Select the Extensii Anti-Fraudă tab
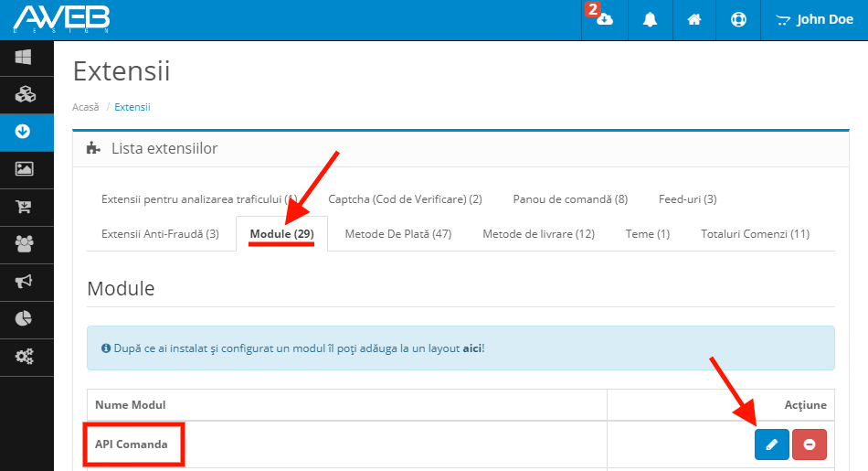868x471 pixels. 160,234
